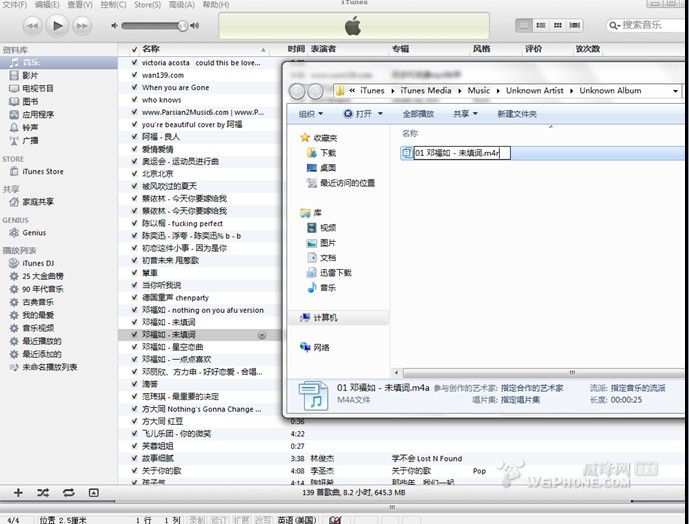Show artwork viewer at the bottom bar

pyautogui.click(x=94, y=492)
